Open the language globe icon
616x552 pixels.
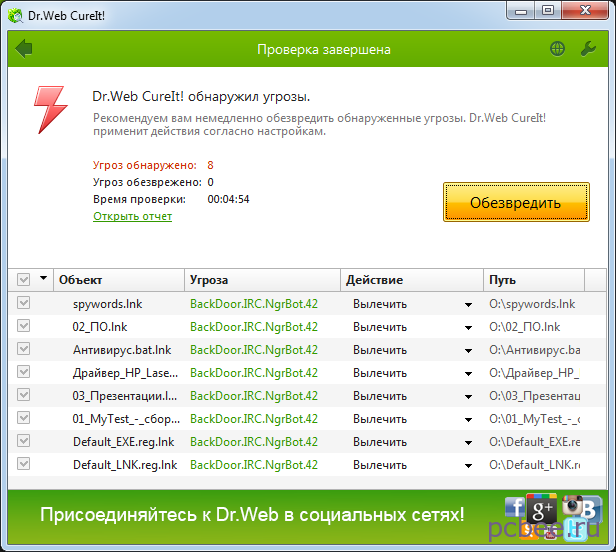tap(557, 49)
